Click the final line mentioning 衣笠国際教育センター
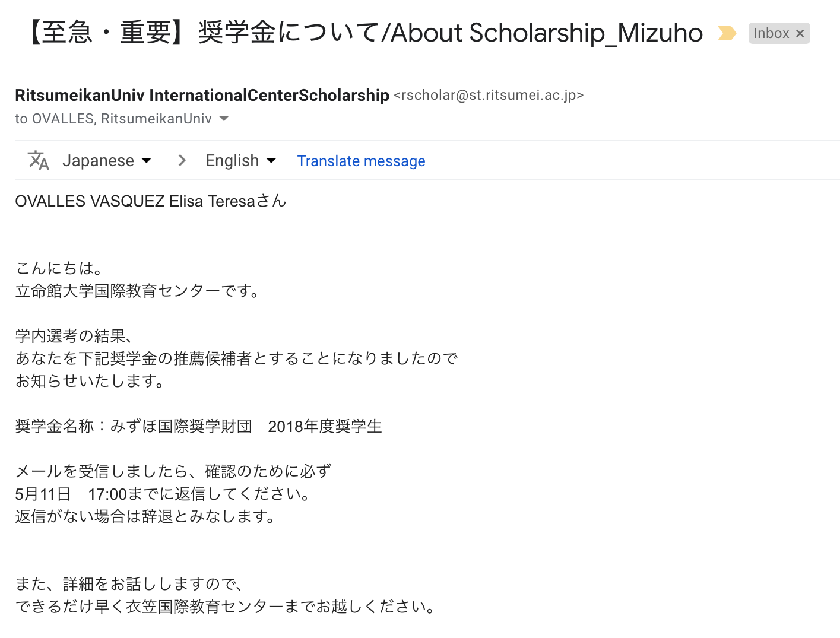Screen dimensions: 840x638 (227, 607)
